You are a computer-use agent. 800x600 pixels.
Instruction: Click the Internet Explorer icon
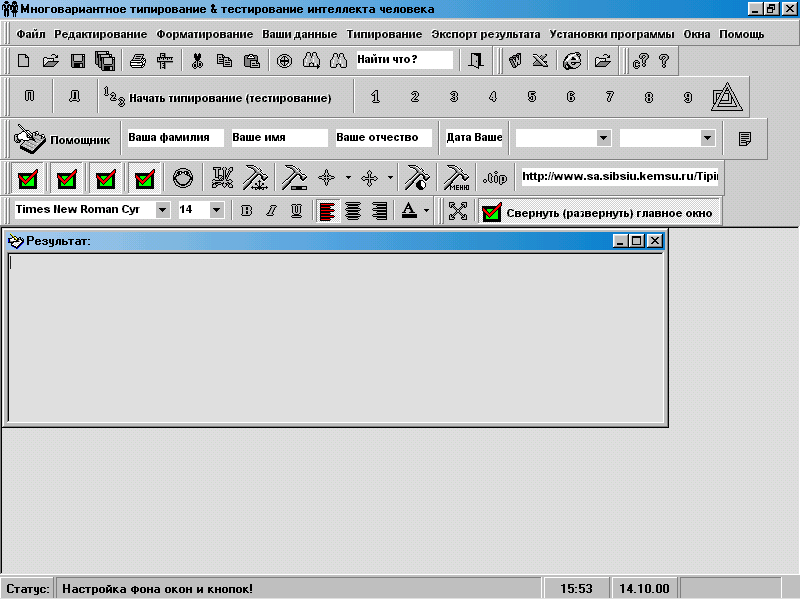click(x=572, y=61)
